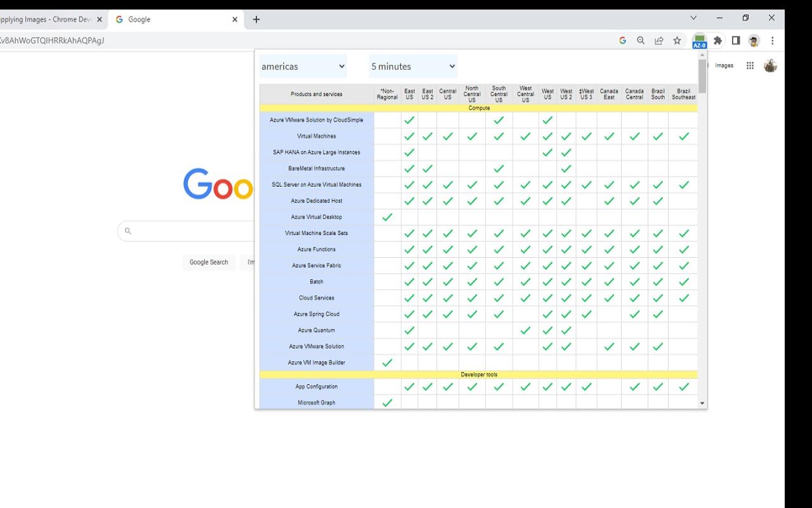
Task: Click the Canada East column header
Action: pyautogui.click(x=609, y=94)
